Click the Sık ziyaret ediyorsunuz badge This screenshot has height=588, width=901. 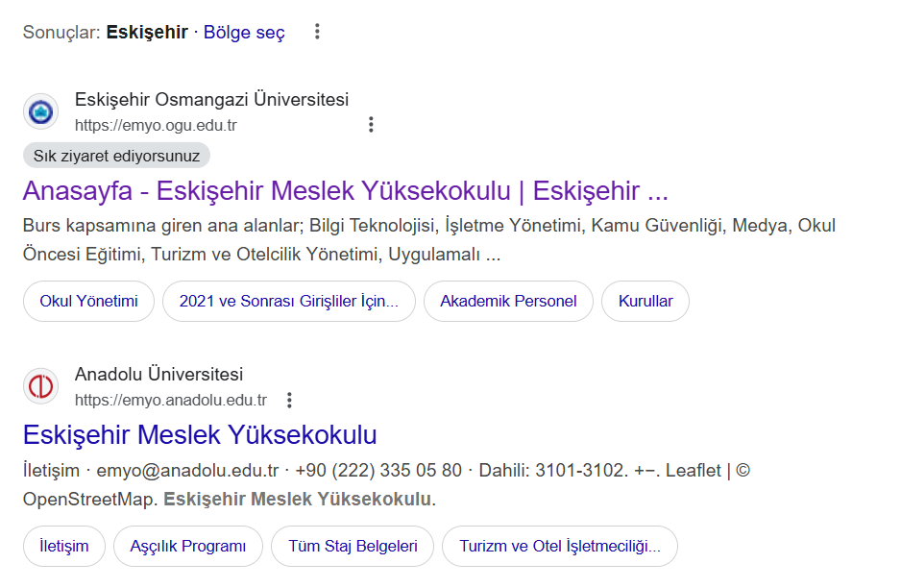(x=115, y=155)
